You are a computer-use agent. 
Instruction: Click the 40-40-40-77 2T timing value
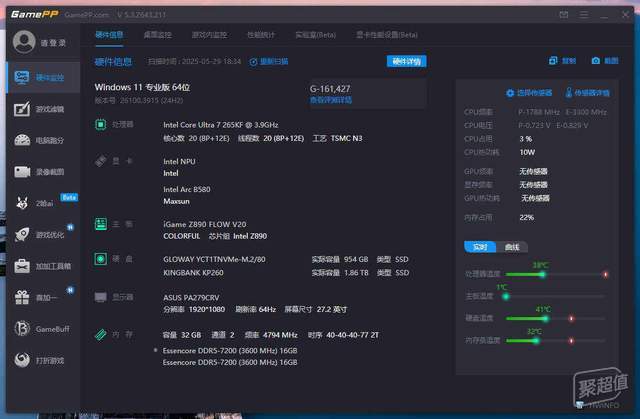(x=352, y=335)
